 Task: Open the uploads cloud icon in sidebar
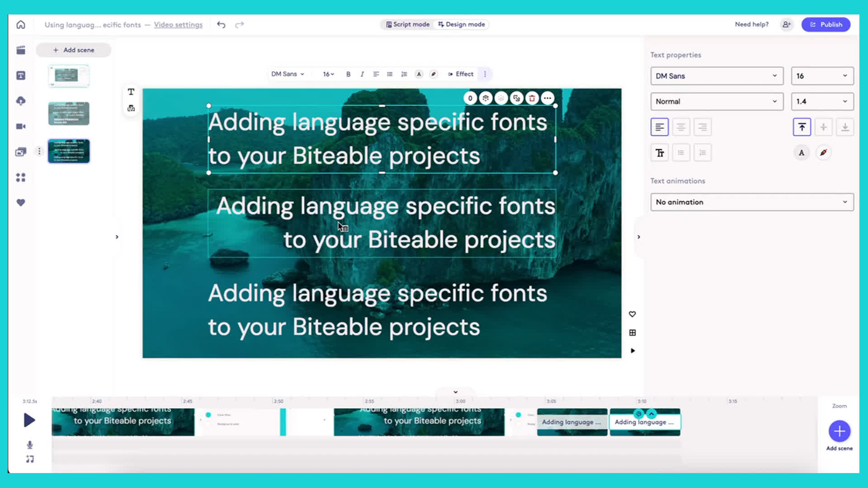click(x=21, y=101)
